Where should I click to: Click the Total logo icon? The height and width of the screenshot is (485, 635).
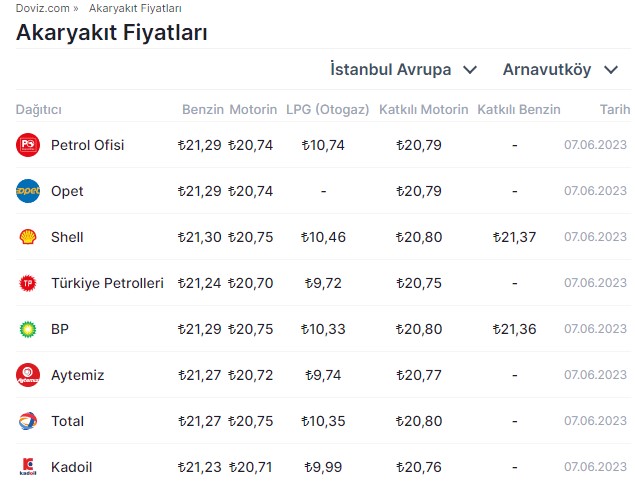point(28,421)
